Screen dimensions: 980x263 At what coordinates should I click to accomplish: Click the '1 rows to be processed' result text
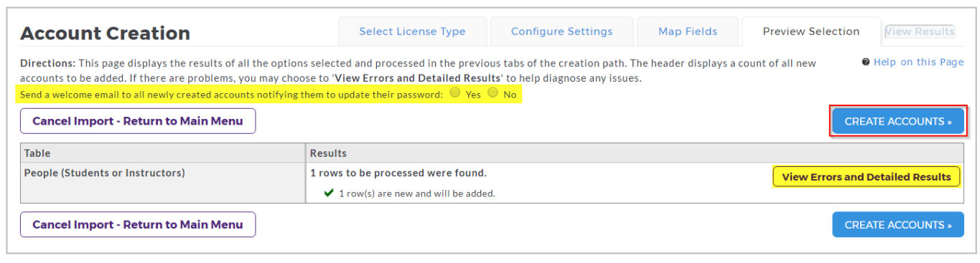pos(398,173)
